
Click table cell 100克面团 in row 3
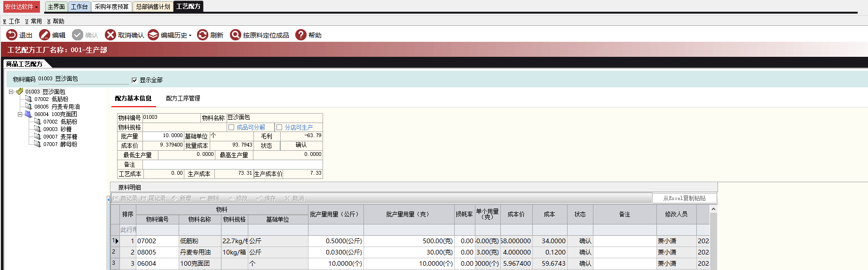click(x=200, y=263)
